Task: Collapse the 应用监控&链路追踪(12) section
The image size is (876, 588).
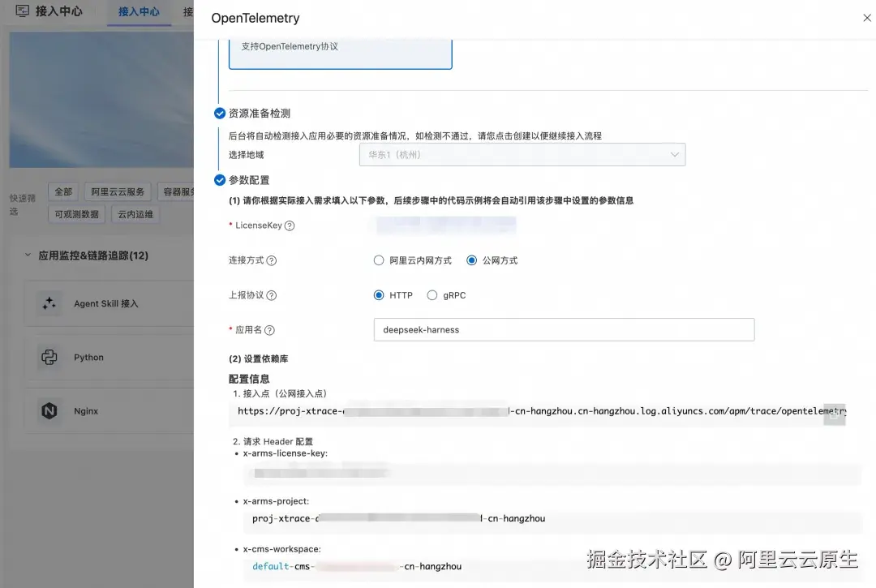Action: click(28, 255)
